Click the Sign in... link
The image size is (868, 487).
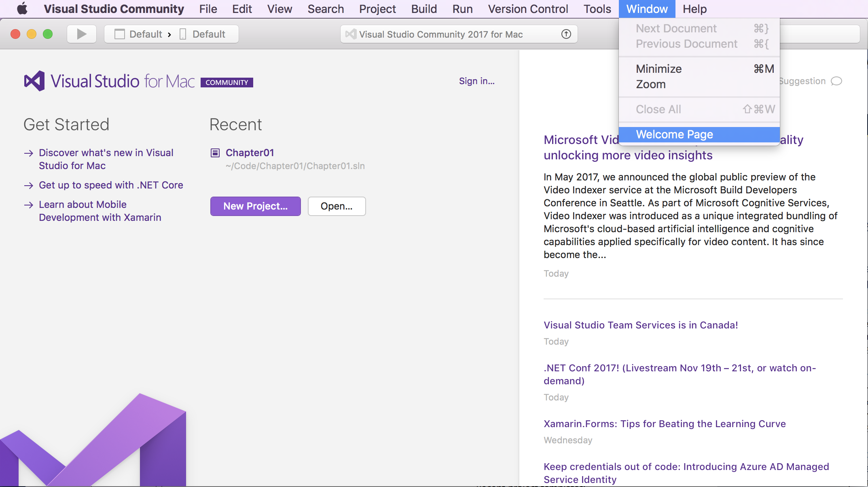(476, 81)
